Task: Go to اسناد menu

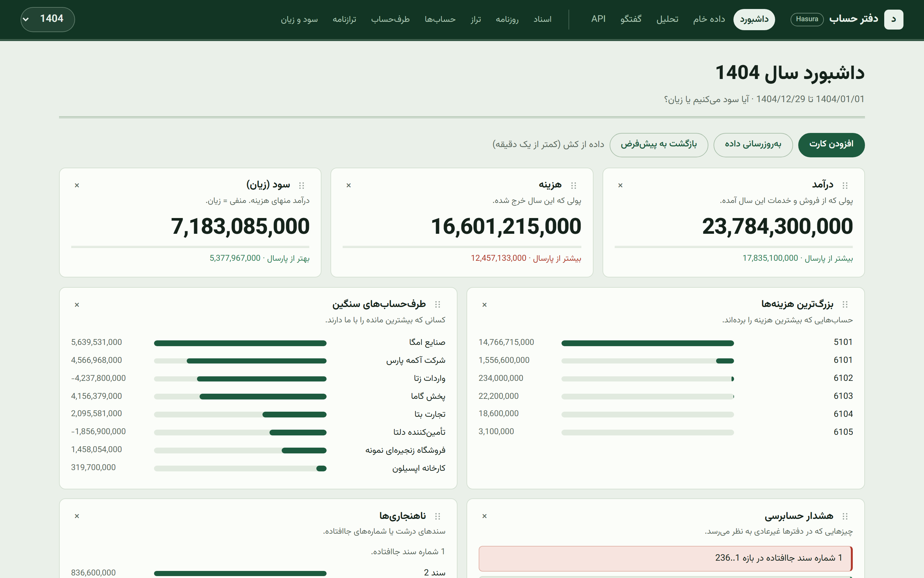Action: [543, 19]
